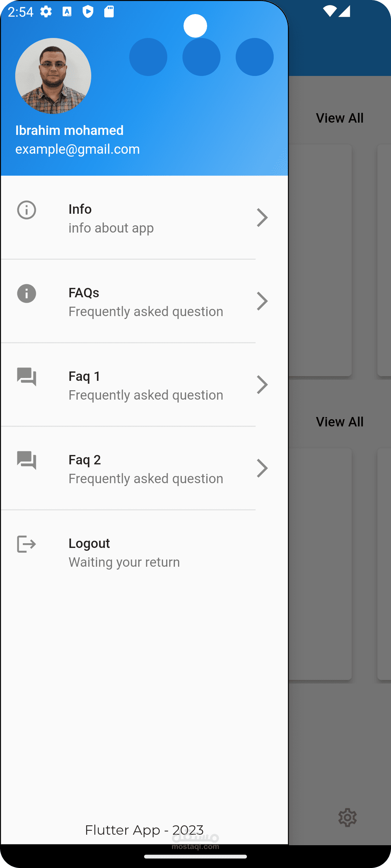Screen dimensions: 391x868
Task: Click the logout exit arrow icon
Action: [x=26, y=544]
